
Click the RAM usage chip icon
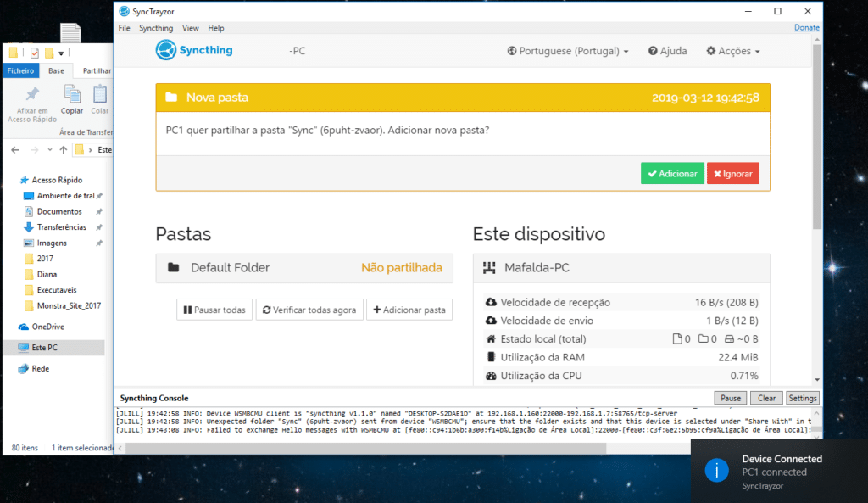click(491, 357)
